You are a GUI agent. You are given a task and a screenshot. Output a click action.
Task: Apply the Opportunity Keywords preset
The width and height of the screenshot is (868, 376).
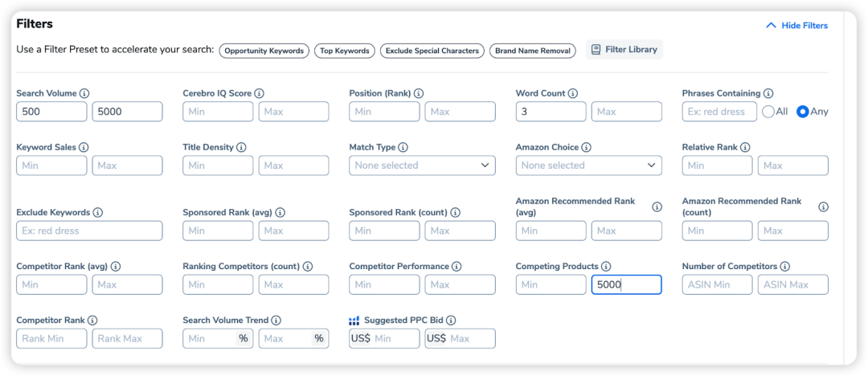264,51
